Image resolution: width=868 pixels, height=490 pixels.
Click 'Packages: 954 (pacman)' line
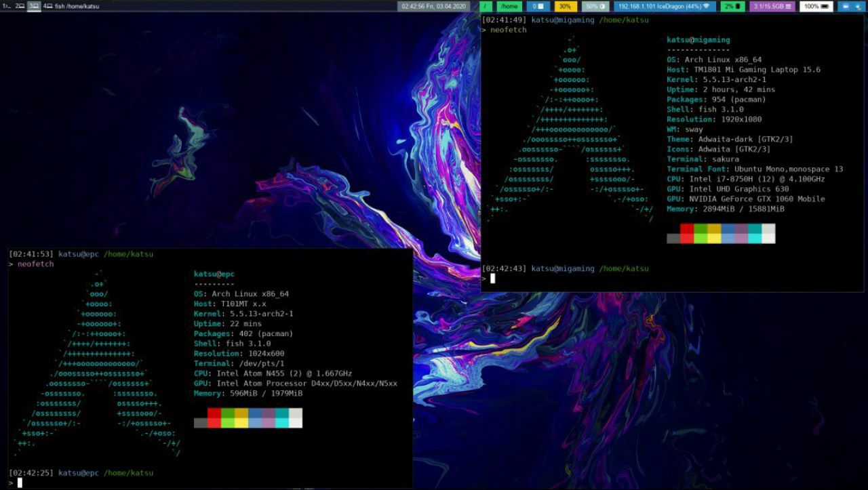click(716, 100)
